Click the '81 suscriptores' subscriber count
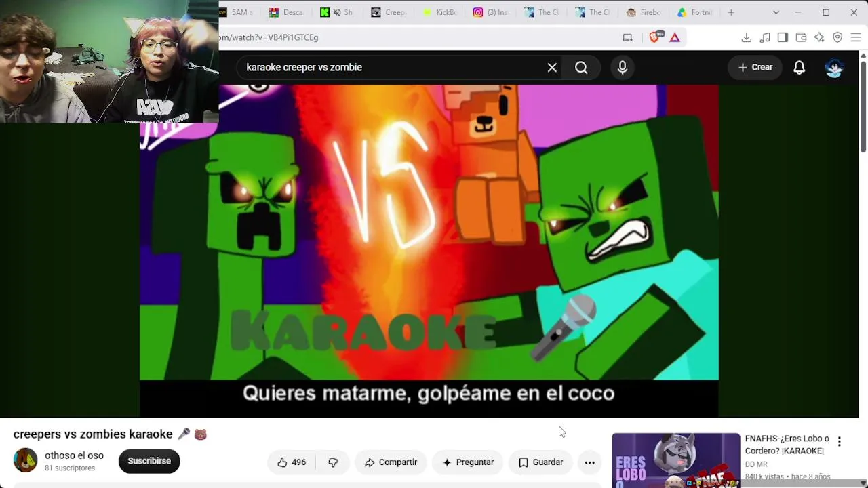 pyautogui.click(x=70, y=468)
